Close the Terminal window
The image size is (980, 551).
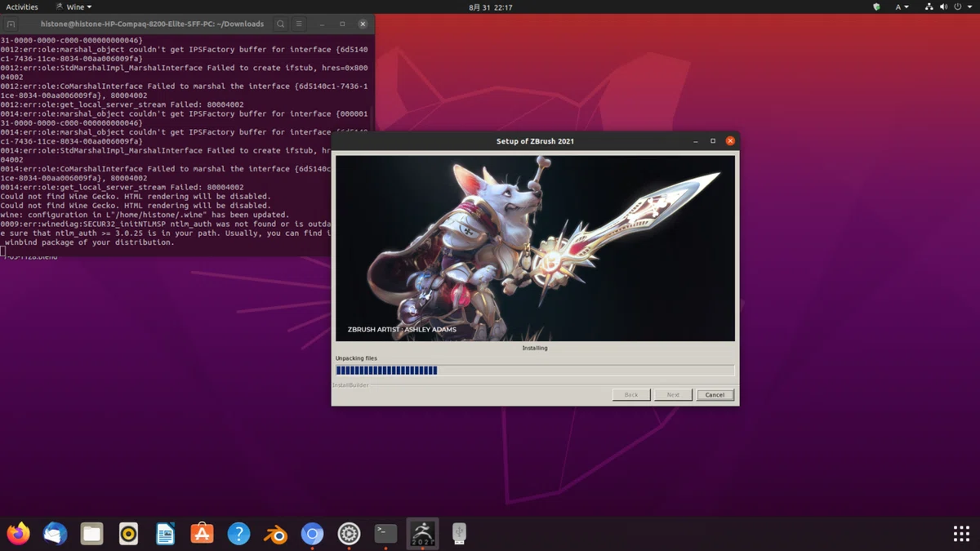[362, 24]
